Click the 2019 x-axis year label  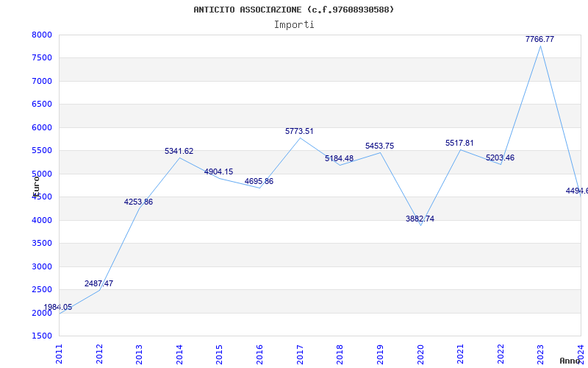point(380,354)
